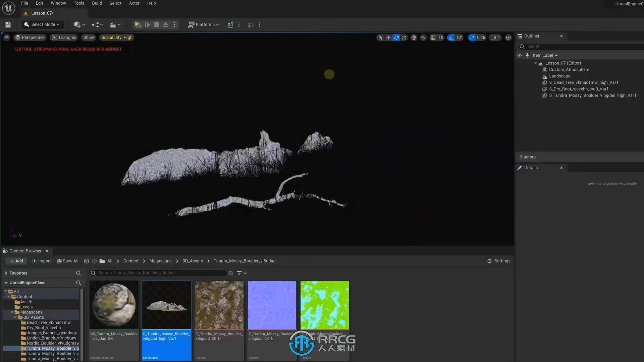This screenshot has height=362, width=644.
Task: Click Save All in the Content Browser
Action: pyautogui.click(x=68, y=261)
